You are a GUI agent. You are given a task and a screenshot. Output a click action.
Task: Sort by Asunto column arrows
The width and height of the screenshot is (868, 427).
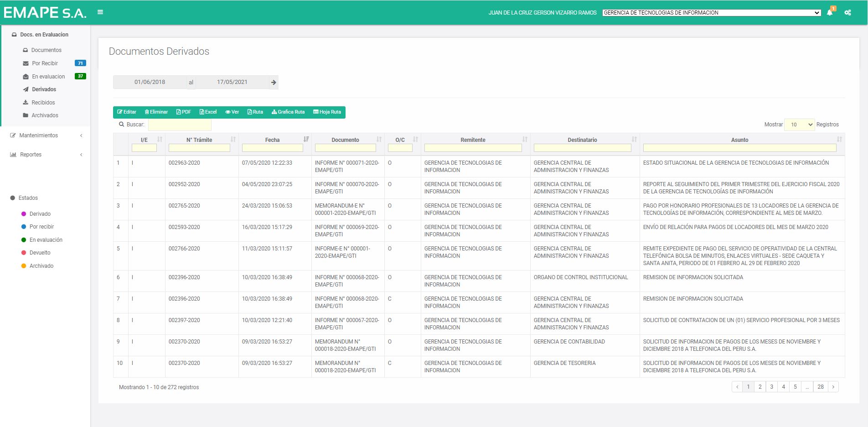pos(839,139)
